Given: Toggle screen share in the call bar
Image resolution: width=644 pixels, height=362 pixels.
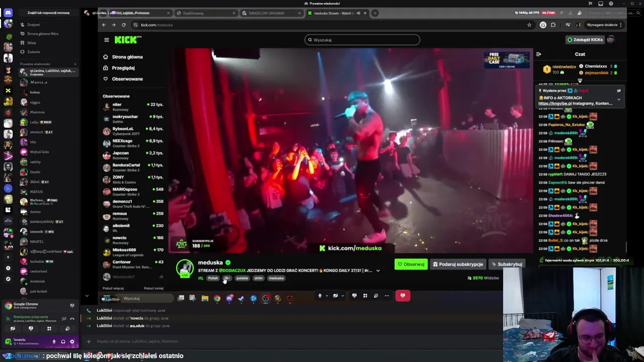Looking at the screenshot, I should (354, 296).
